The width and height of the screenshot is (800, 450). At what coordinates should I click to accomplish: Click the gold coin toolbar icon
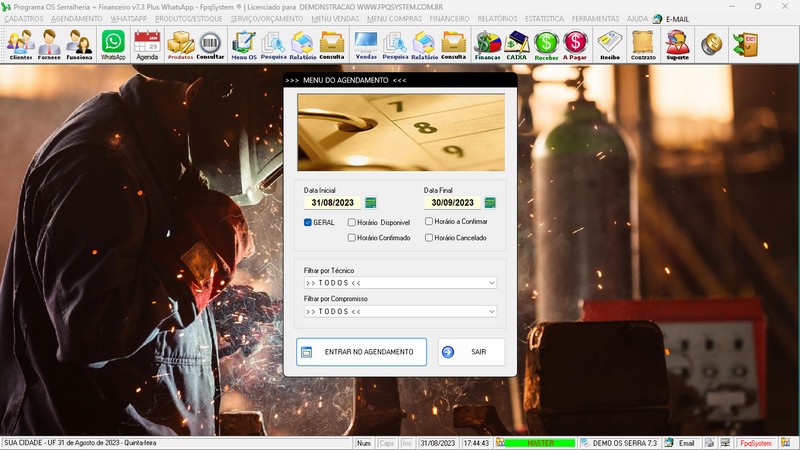point(711,44)
